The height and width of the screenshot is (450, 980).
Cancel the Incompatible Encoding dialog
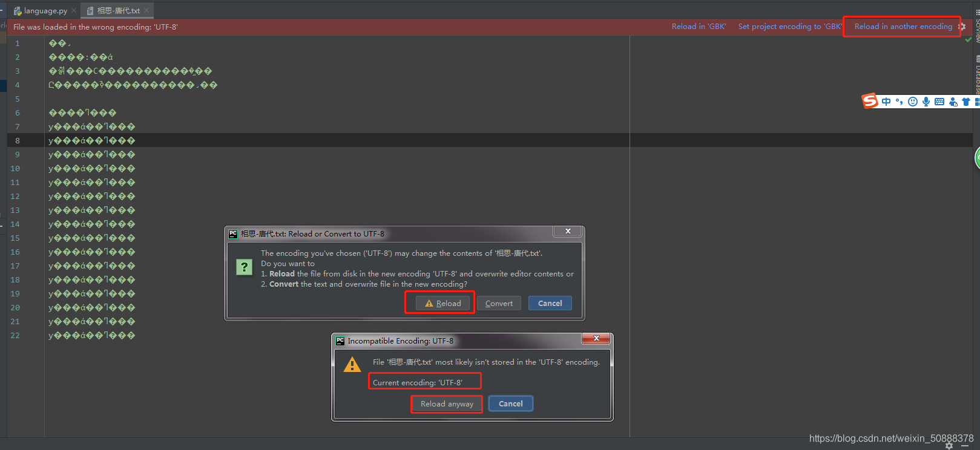coord(511,403)
